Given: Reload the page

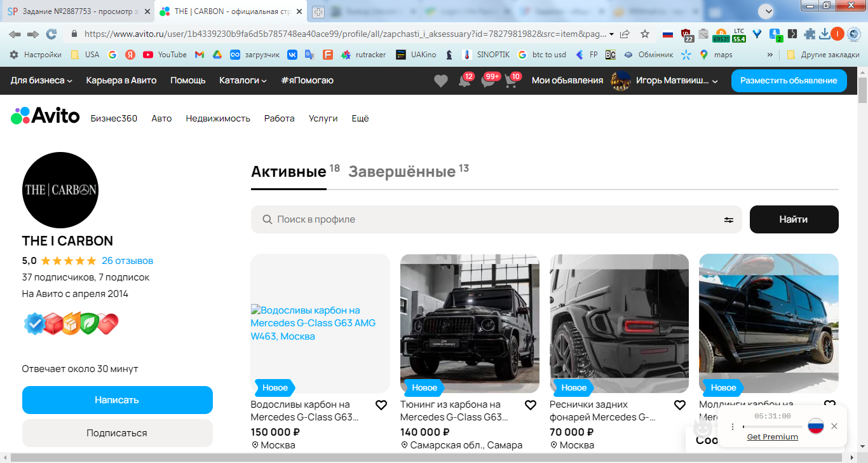Looking at the screenshot, I should click(51, 34).
